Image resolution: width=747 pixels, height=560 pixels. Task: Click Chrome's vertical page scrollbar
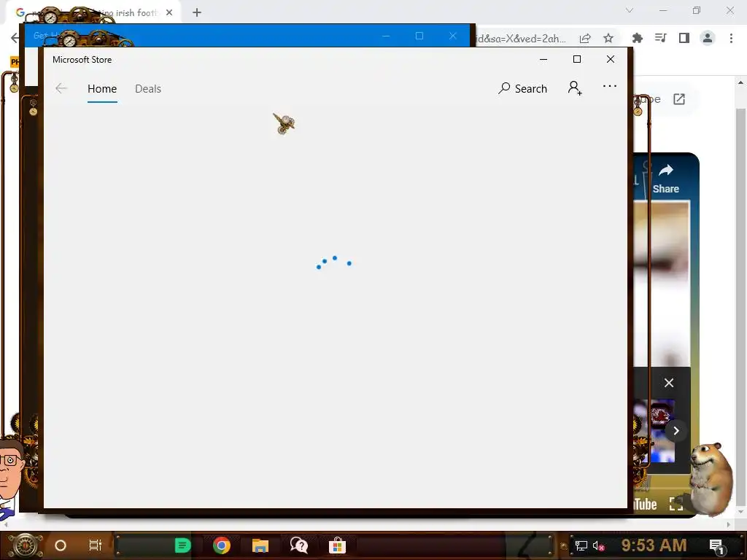click(x=740, y=307)
